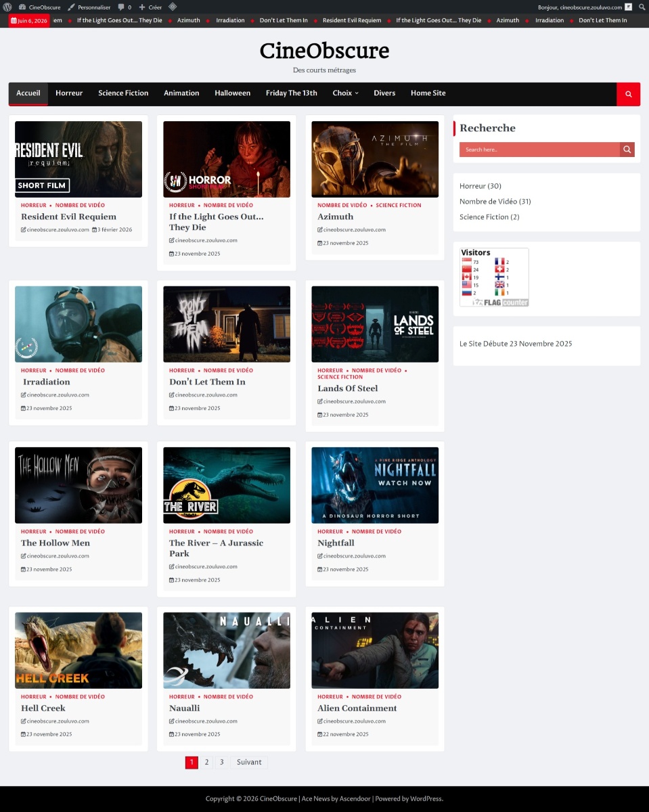
Task: Open the Science Fiction menu item
Action: (123, 93)
